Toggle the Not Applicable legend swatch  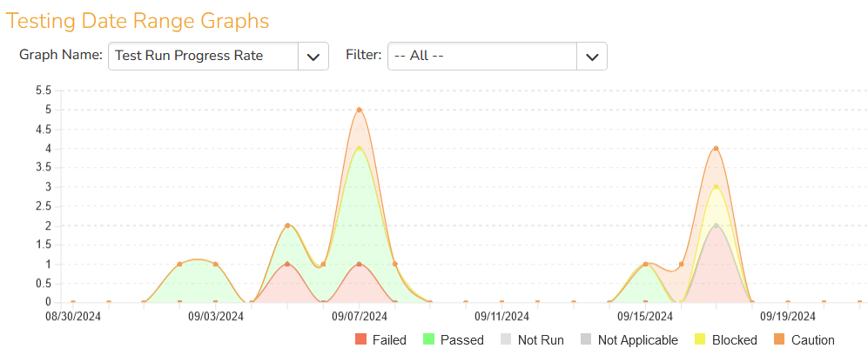pyautogui.click(x=586, y=339)
